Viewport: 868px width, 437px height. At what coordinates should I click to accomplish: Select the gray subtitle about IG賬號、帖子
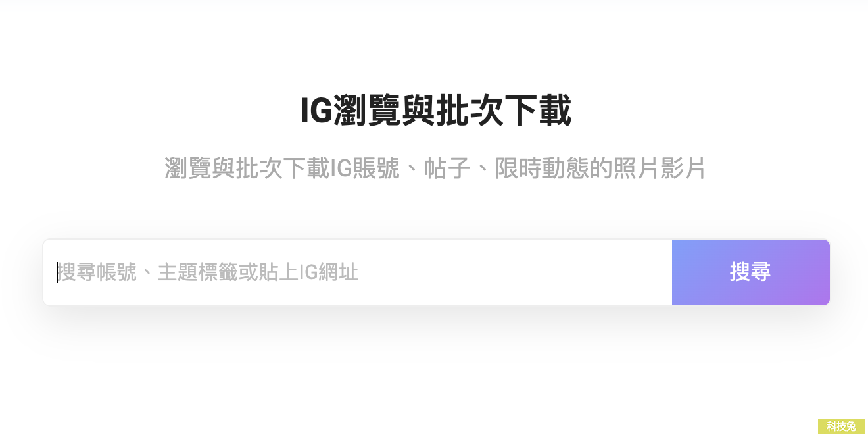click(x=435, y=168)
